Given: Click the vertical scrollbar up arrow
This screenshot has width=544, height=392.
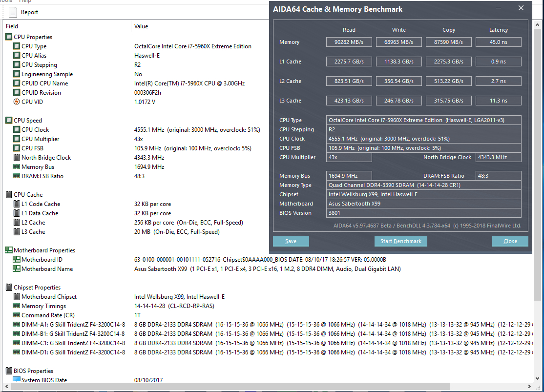Looking at the screenshot, I should point(538,25).
